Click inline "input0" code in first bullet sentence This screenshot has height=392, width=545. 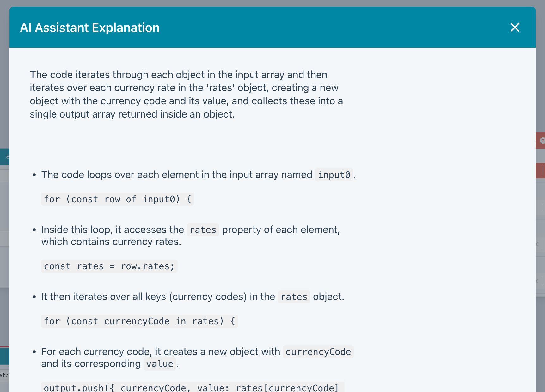pyautogui.click(x=334, y=175)
